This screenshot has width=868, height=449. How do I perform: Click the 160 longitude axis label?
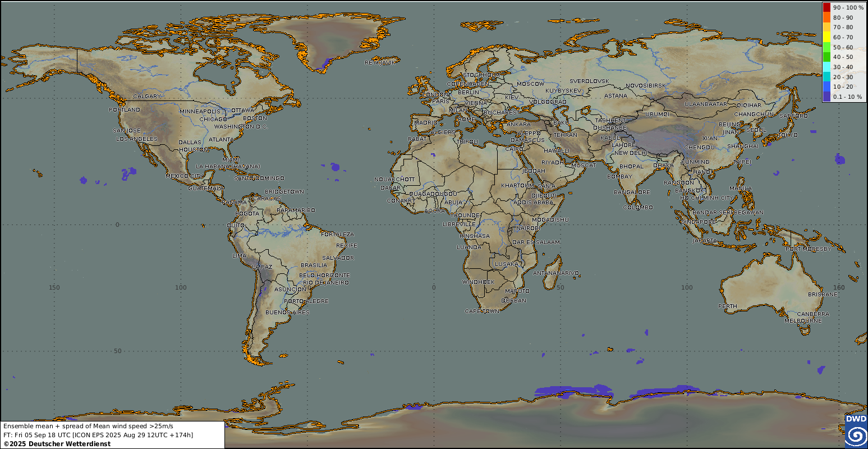tap(838, 287)
